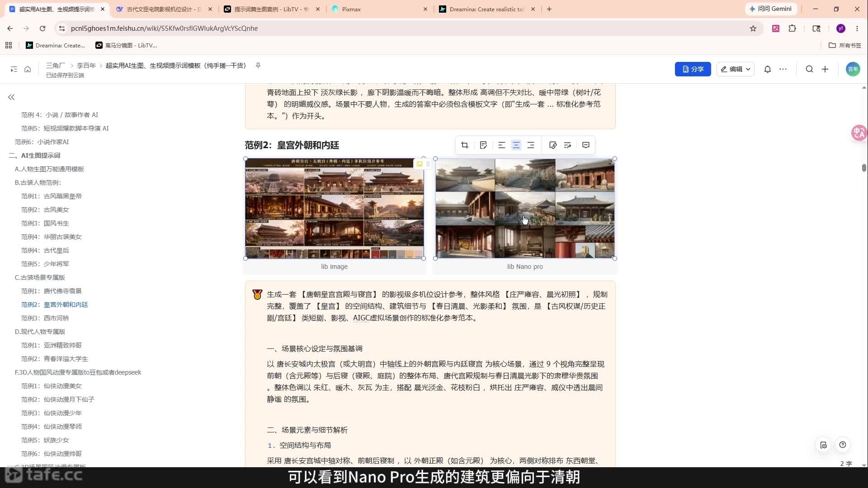Click the translate floating icon on right edge

(859, 133)
